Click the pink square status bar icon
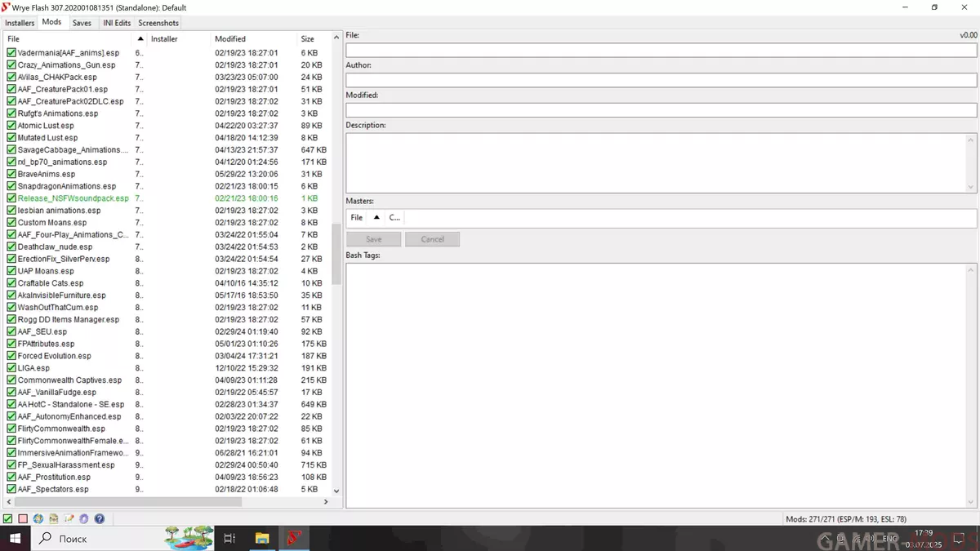 [x=23, y=518]
